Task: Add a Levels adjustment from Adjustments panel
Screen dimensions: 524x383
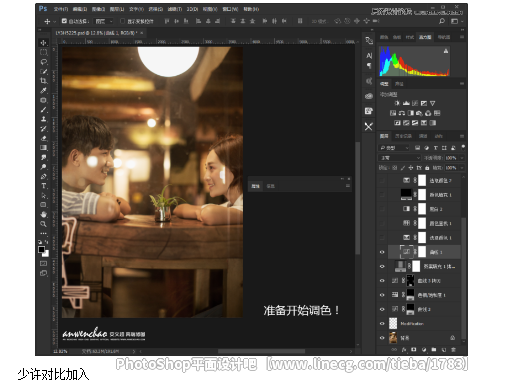Action: (x=406, y=103)
